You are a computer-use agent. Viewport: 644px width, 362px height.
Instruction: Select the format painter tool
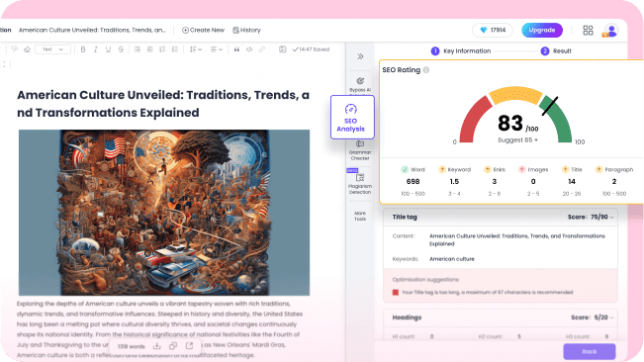click(x=15, y=49)
